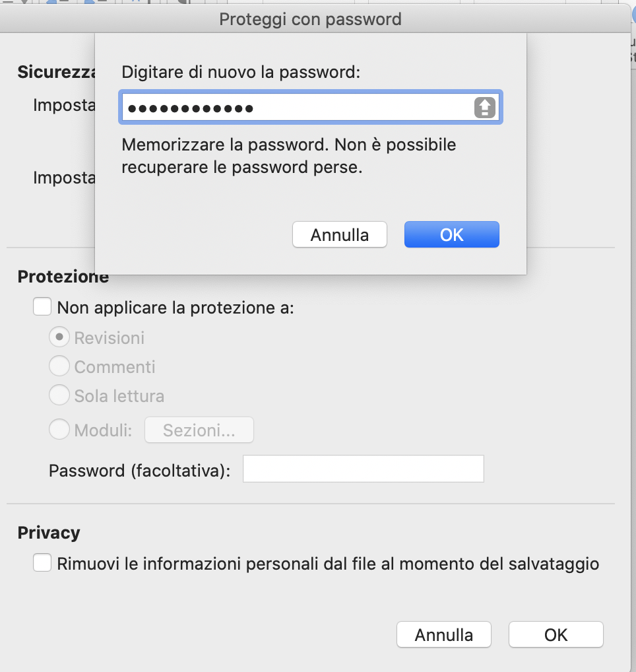Viewport: 636px width, 672px height.
Task: Click the Password (facoltativa) text field
Action: [x=363, y=469]
